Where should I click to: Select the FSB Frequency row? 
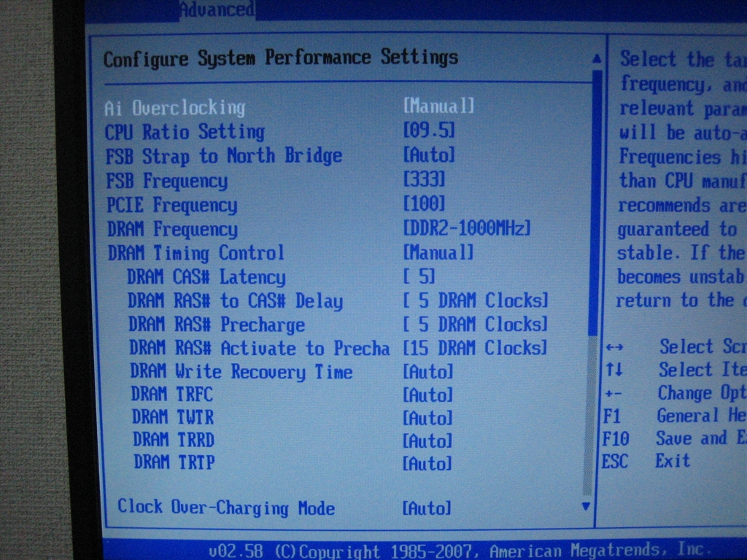(167, 181)
